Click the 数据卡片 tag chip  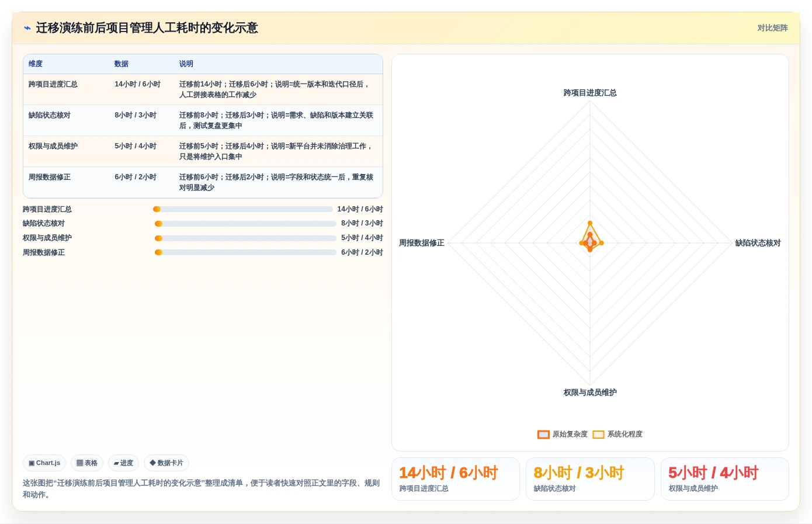[166, 463]
